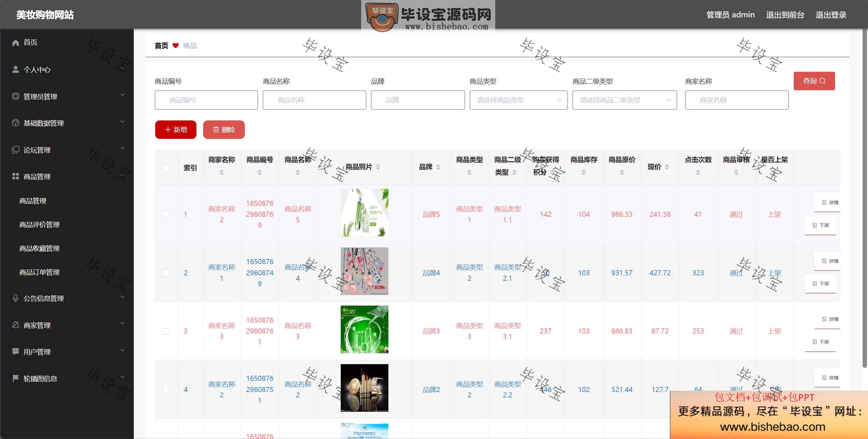Click 首页 breadcrumb link

(x=161, y=46)
